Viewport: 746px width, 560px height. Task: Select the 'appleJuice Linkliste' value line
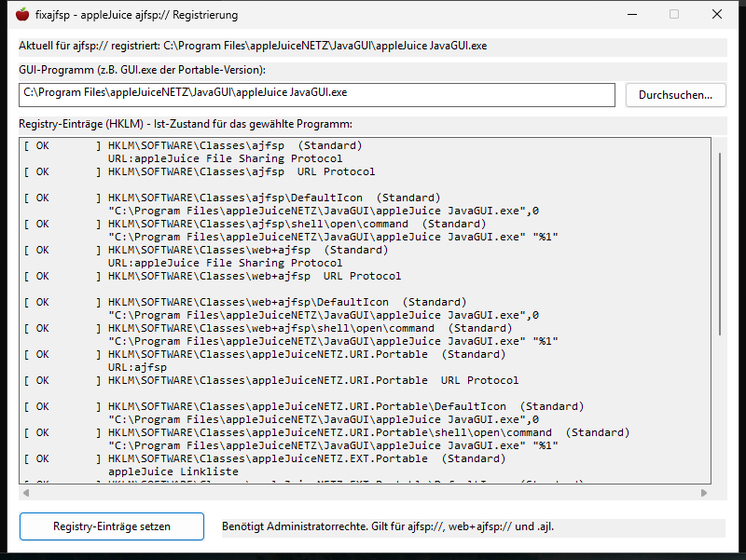pos(173,472)
